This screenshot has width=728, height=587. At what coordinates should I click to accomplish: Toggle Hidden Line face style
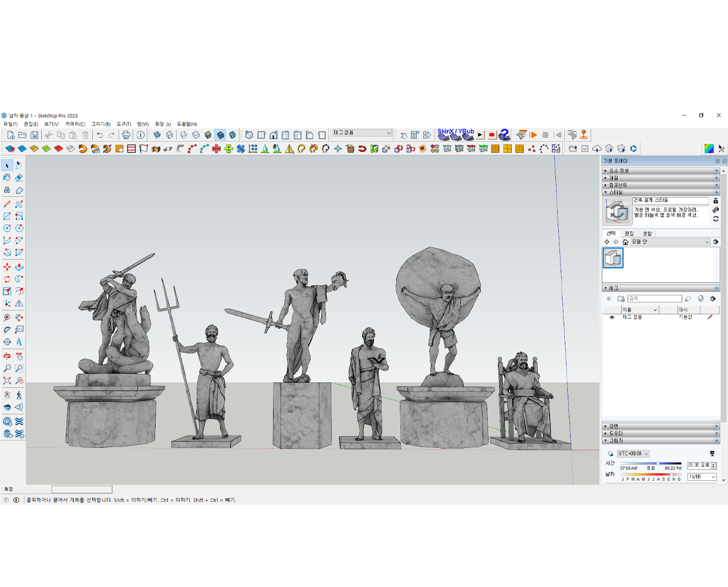[x=196, y=135]
